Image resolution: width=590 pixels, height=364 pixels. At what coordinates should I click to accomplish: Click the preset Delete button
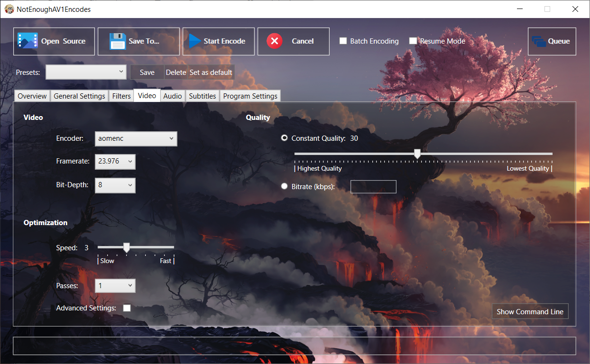tap(176, 72)
